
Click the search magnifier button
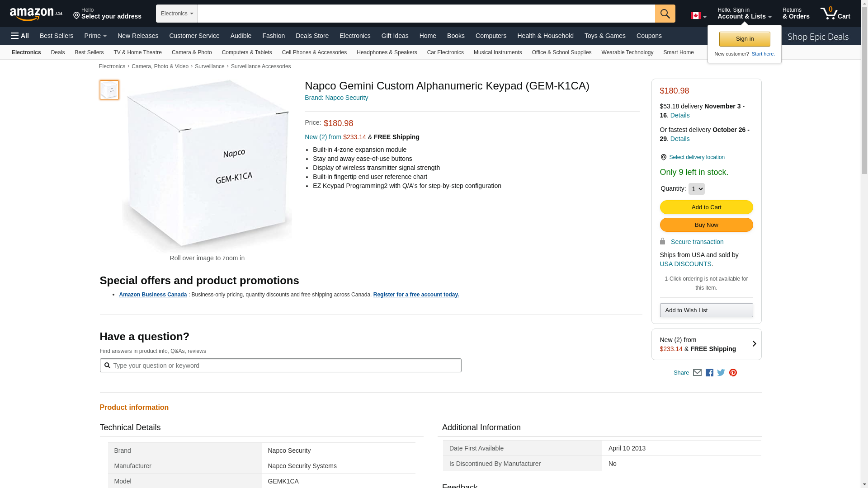point(665,14)
